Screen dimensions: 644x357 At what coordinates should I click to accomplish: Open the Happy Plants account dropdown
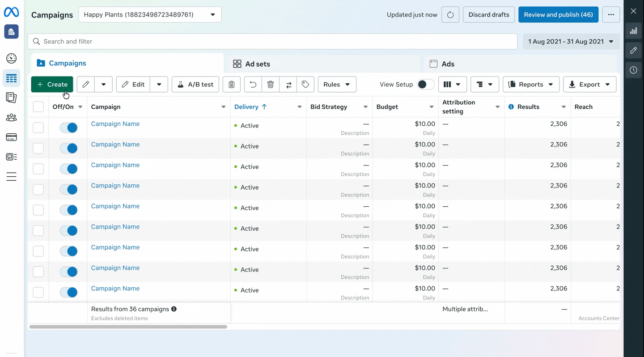(x=150, y=14)
